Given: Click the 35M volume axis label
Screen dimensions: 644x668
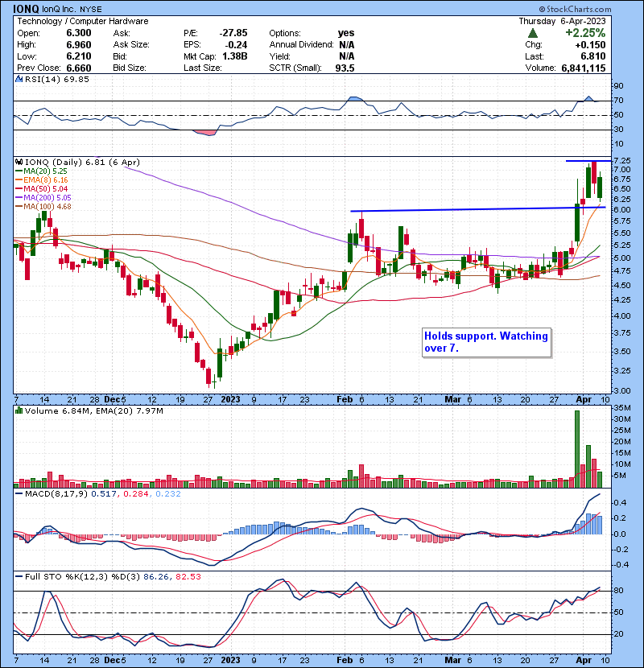Looking at the screenshot, I should click(x=622, y=408).
